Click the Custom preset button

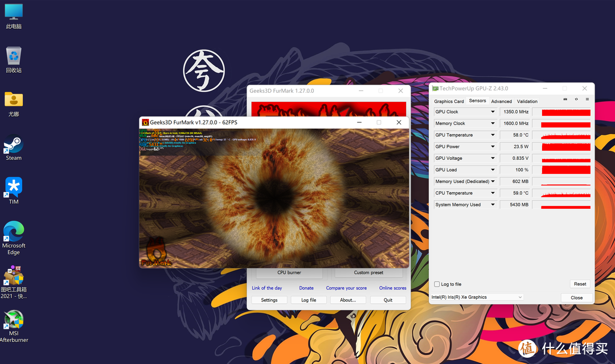pyautogui.click(x=368, y=272)
